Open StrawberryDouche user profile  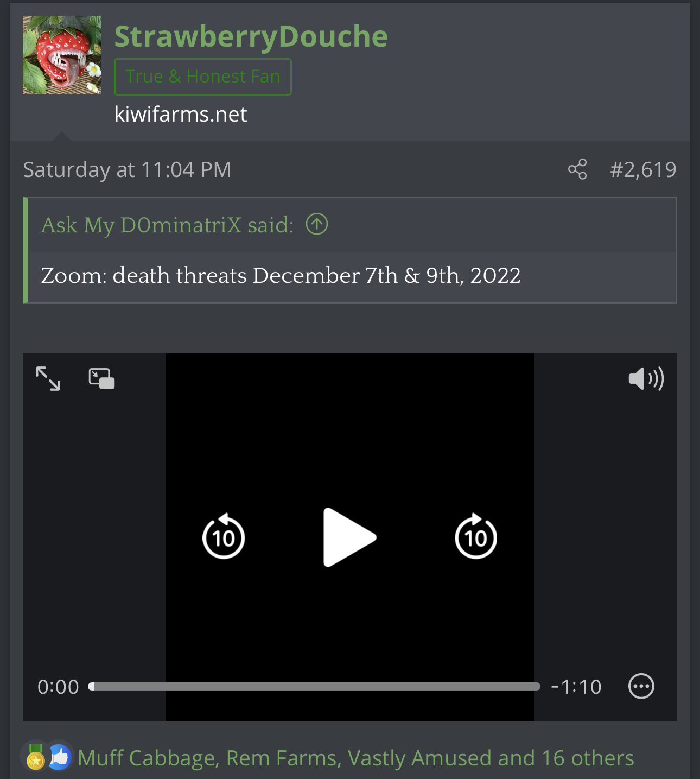(251, 36)
